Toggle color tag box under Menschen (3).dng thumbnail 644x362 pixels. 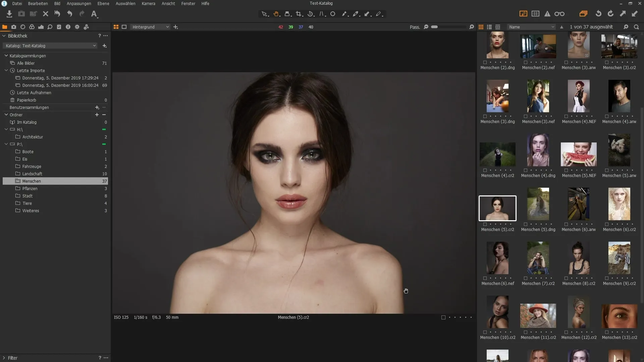pos(485,116)
